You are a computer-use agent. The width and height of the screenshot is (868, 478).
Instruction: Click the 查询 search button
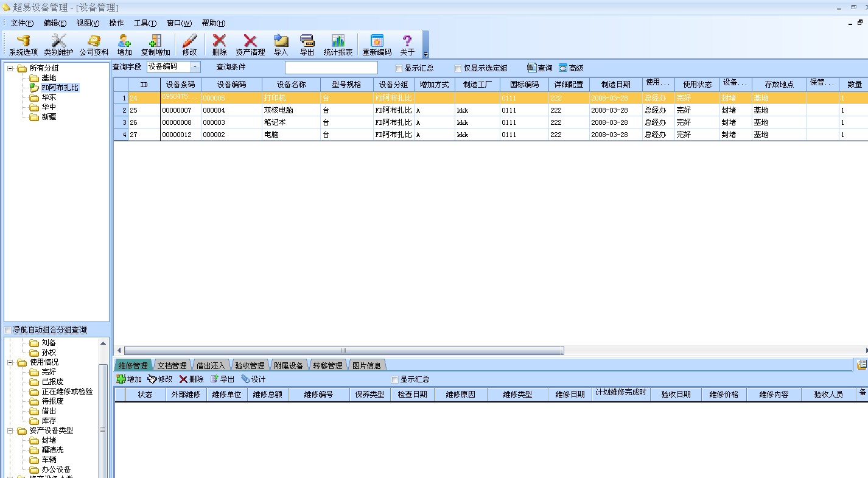539,68
